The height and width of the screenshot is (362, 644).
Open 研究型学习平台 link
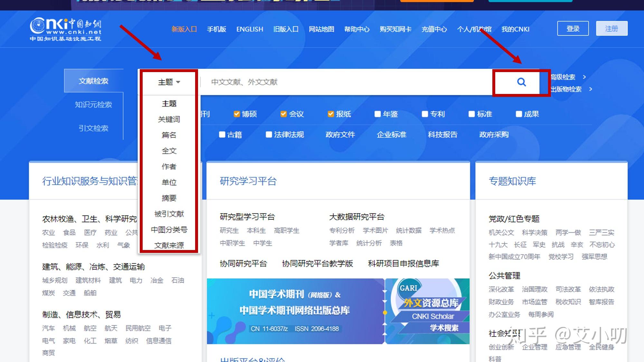[x=247, y=217]
